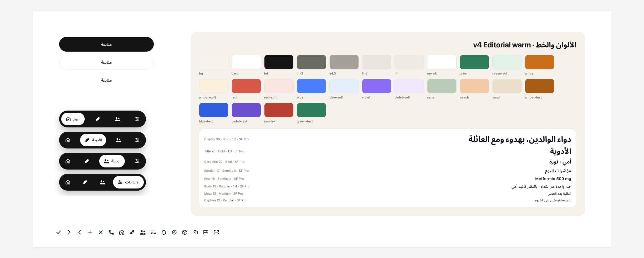Image resolution: width=644 pixels, height=258 pixels.
Task: Select the active الإعدادات tab pill
Action: pos(128,182)
